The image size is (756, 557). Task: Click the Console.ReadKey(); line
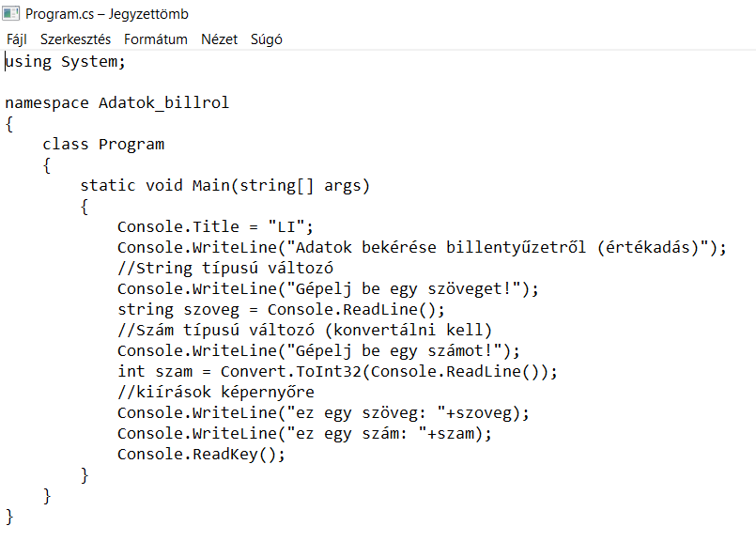[x=200, y=455]
